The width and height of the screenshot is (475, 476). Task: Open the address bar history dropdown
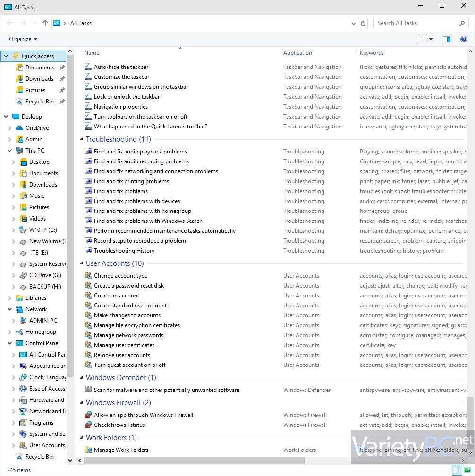353,24
